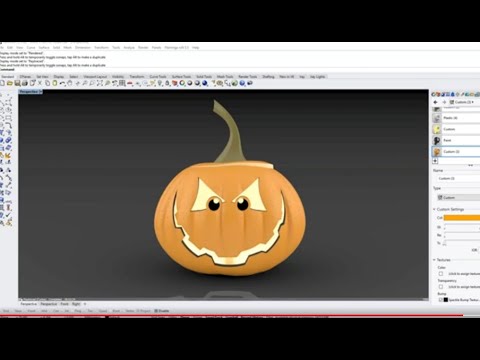Click the Print icon in toolbar
The image size is (480, 360).
pos(24,83)
